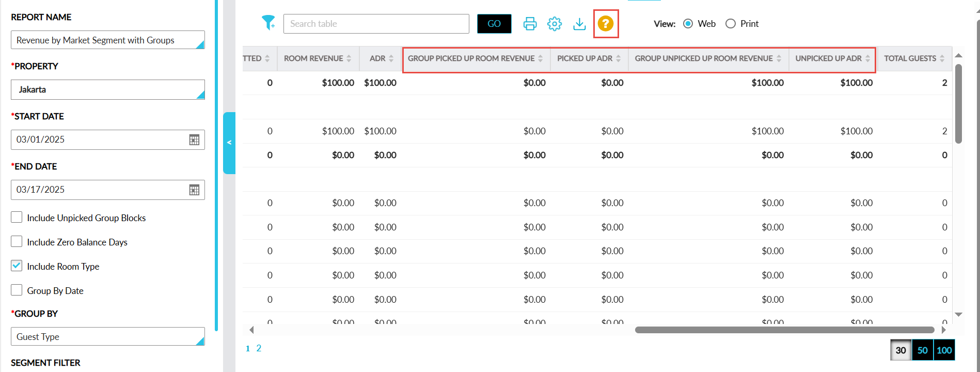The image size is (980, 372).
Task: Click the left panel blue scrollbar
Action: click(x=216, y=165)
